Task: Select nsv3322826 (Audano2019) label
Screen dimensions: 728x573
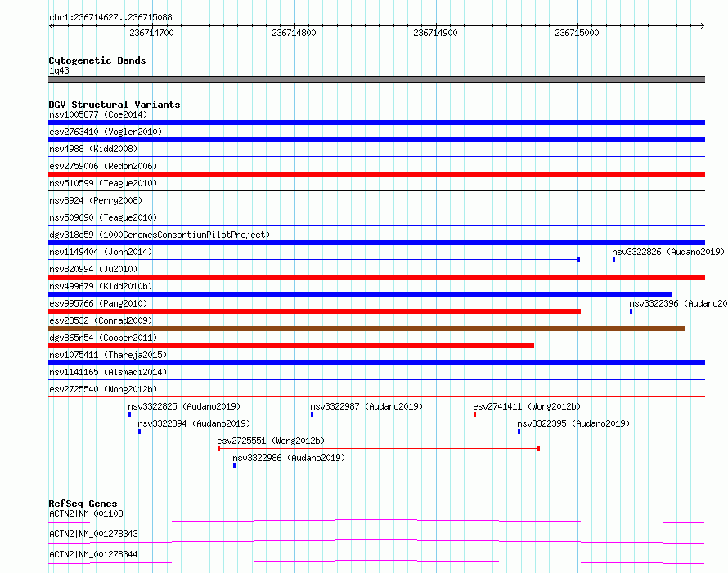Action: pyautogui.click(x=668, y=252)
